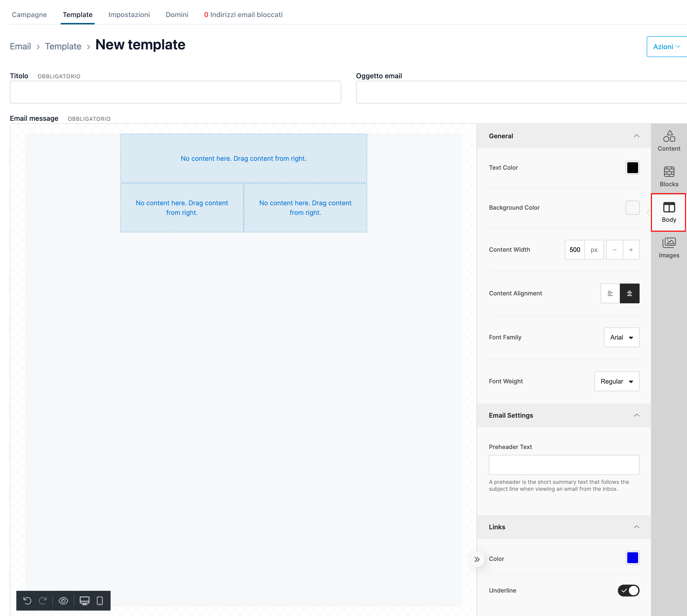Screen dimensions: 687x616
Task: Collapse side panel with double-arrow icon
Action: coord(477,559)
